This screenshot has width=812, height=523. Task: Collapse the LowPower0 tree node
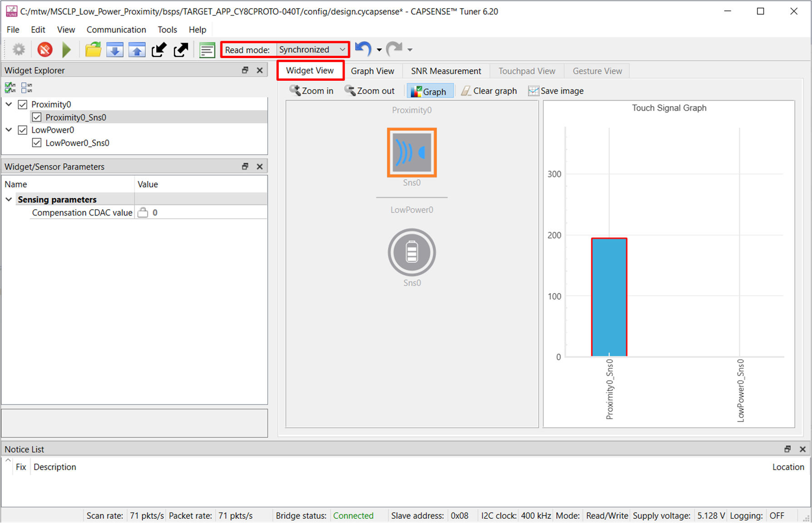coord(9,130)
